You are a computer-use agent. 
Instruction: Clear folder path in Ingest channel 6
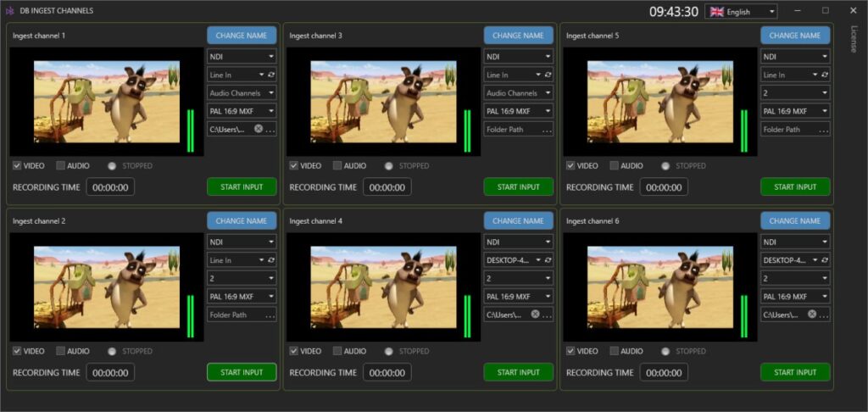[x=811, y=314]
